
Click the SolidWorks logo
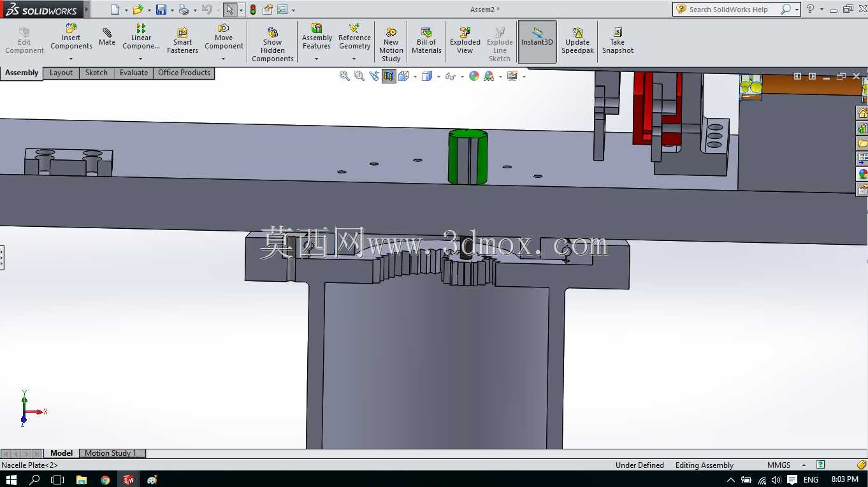click(41, 10)
